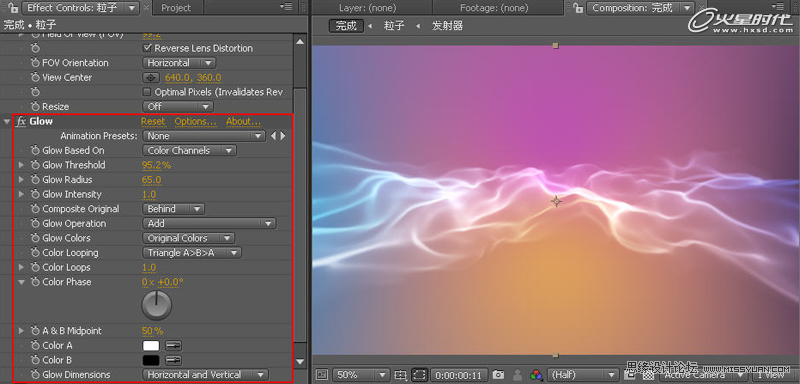Open the Glow Based On dropdown
Image resolution: width=800 pixels, height=384 pixels.
point(189,150)
